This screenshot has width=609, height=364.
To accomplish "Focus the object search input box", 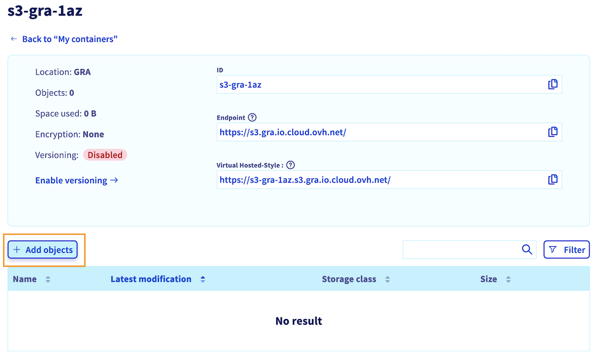I will point(461,249).
